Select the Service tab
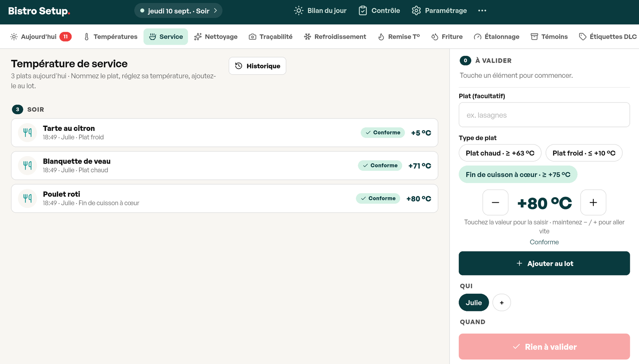This screenshot has width=639, height=364. click(x=166, y=37)
